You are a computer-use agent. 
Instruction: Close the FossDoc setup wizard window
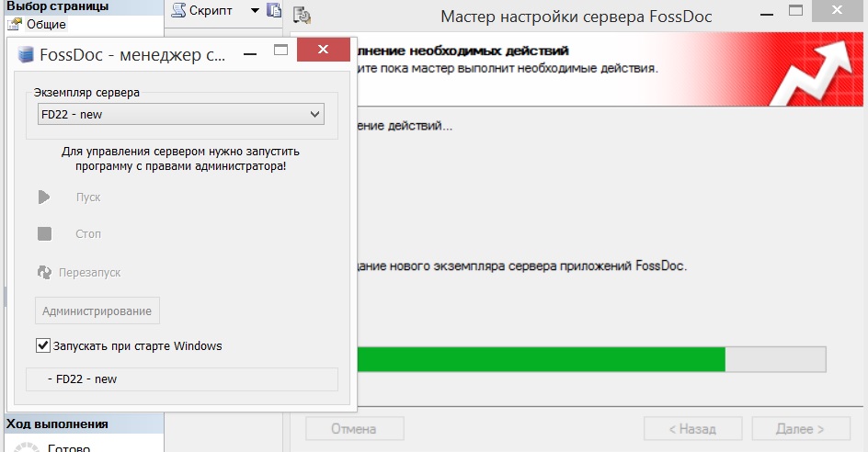pyautogui.click(x=837, y=10)
